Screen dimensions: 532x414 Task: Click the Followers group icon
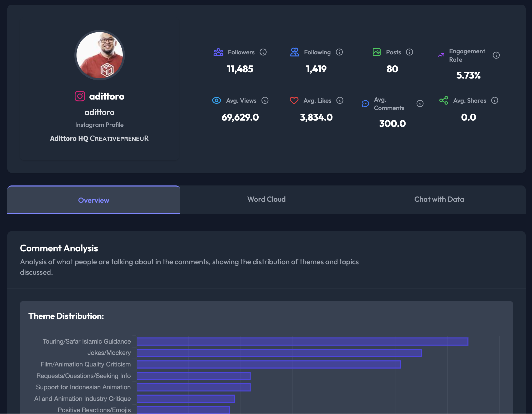(218, 52)
